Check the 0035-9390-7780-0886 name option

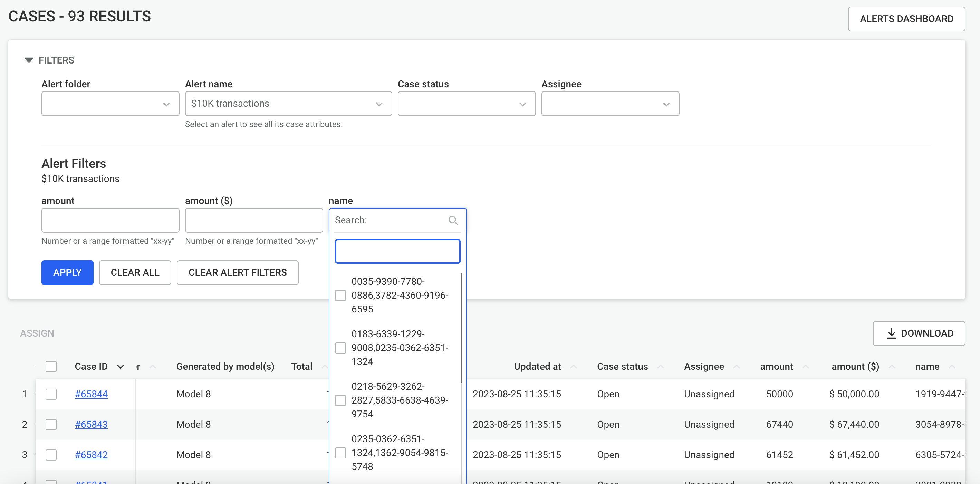click(x=340, y=296)
